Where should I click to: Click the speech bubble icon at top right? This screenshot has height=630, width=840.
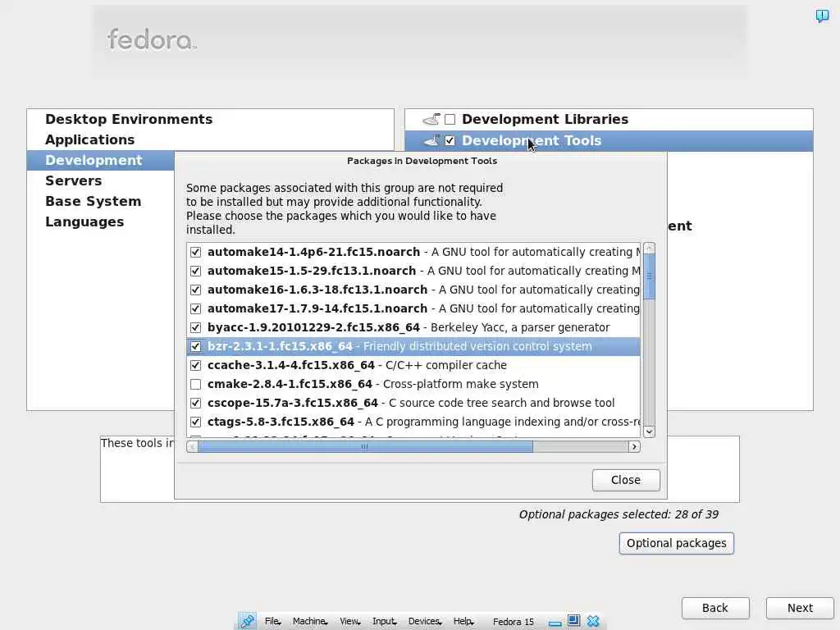pyautogui.click(x=822, y=16)
